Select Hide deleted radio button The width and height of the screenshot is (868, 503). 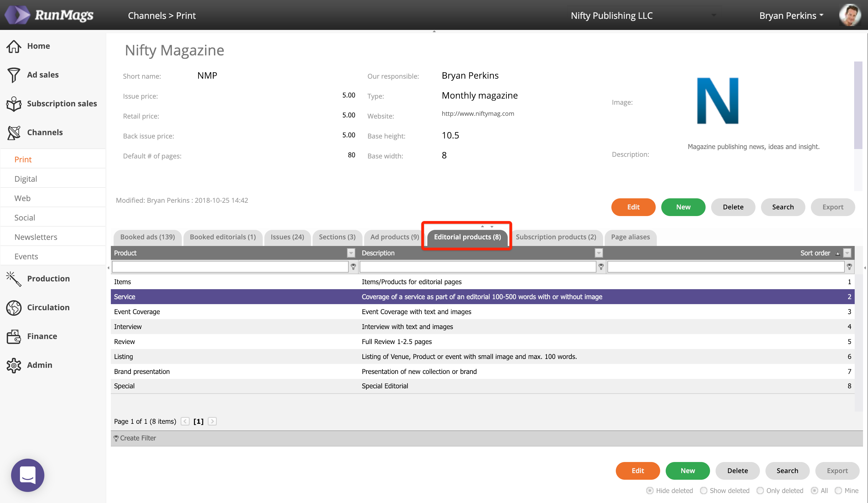click(650, 491)
